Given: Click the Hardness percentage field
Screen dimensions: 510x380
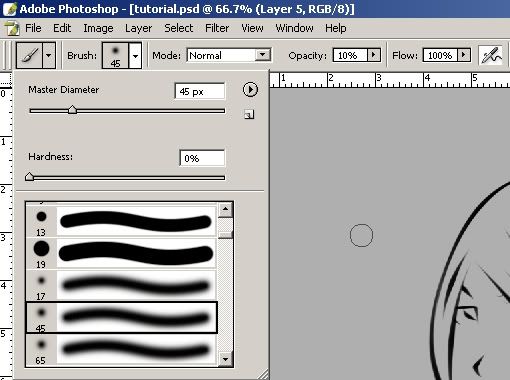Looking at the screenshot, I should (202, 158).
